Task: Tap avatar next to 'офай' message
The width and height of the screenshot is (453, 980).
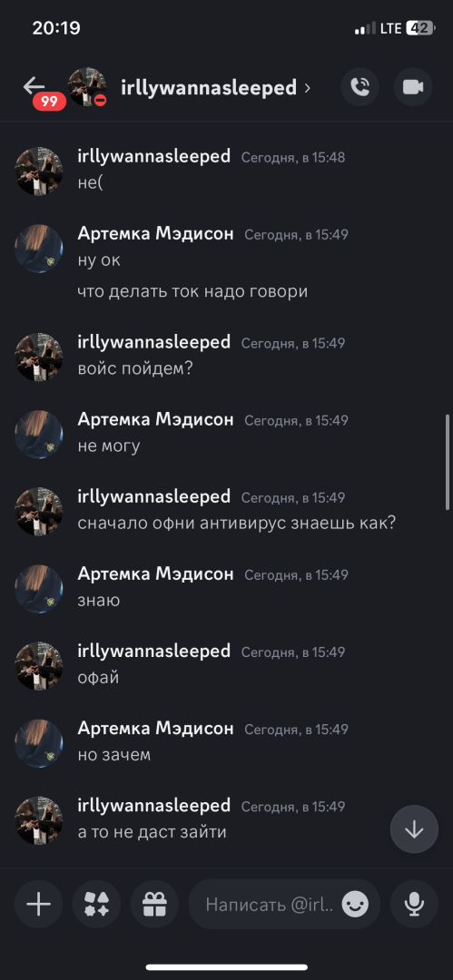Action: (39, 666)
